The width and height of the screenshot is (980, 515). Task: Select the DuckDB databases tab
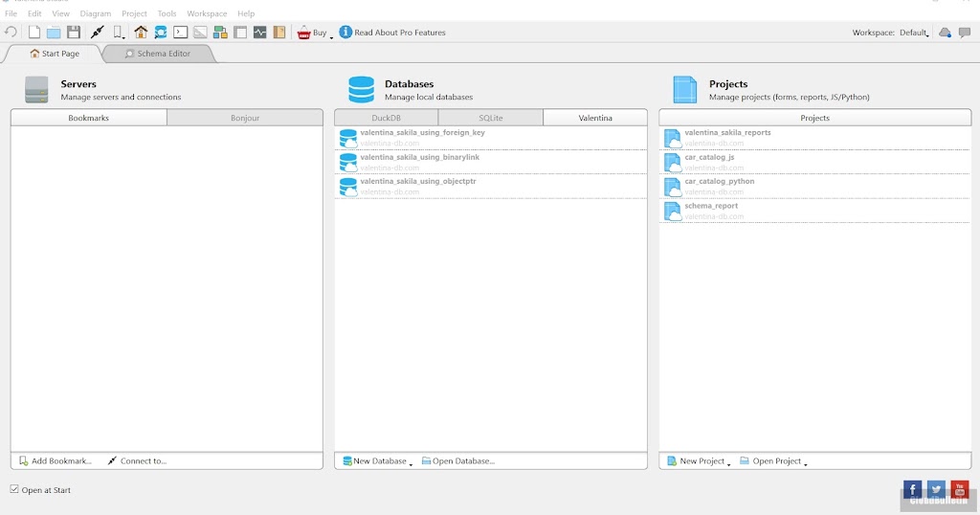(387, 118)
